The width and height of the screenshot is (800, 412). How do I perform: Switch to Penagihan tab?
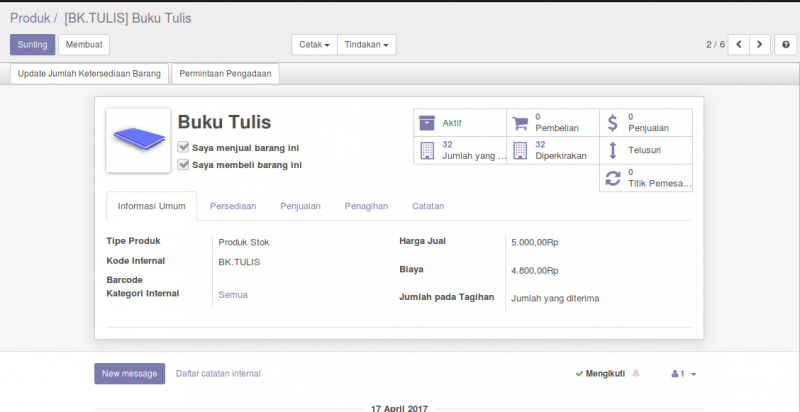click(x=366, y=206)
